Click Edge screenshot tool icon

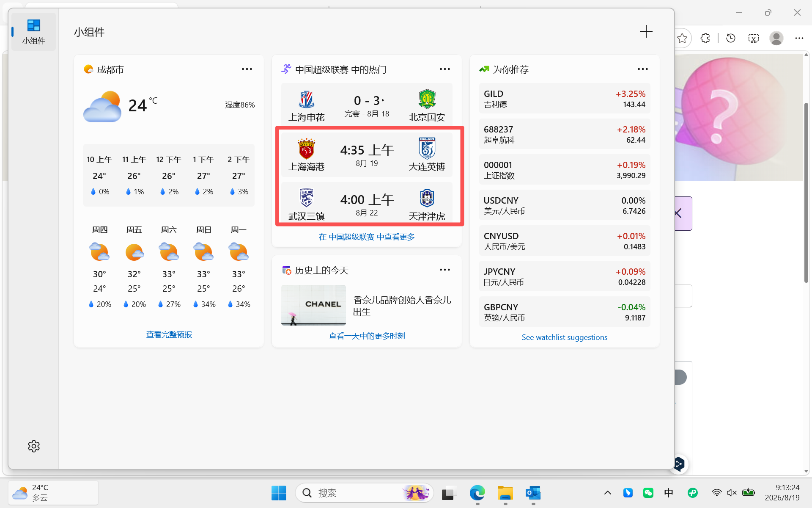point(754,38)
